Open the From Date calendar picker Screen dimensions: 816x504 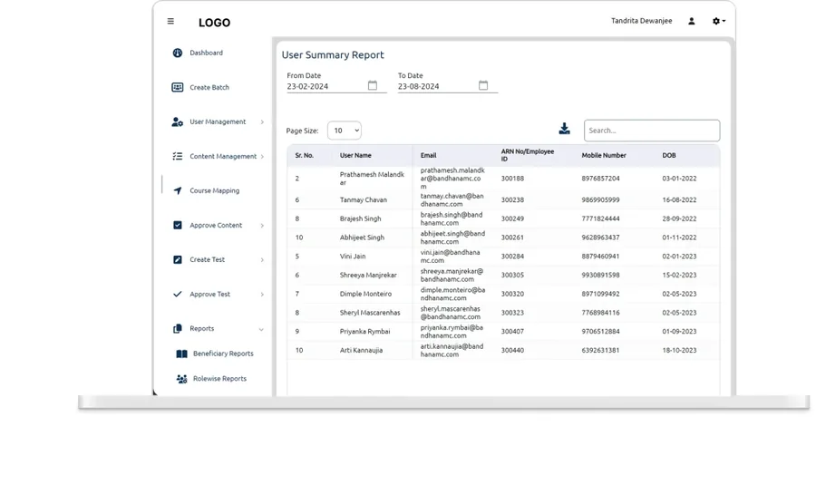[373, 85]
